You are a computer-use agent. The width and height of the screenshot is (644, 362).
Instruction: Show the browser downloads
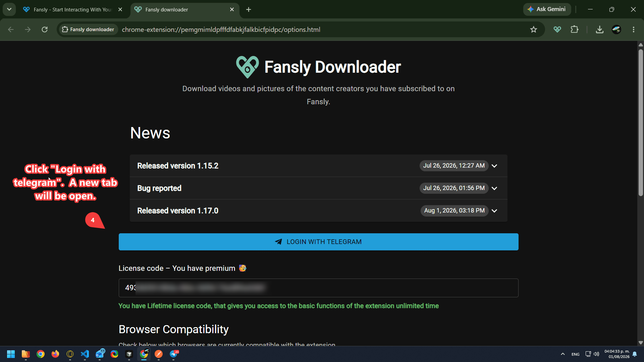[x=600, y=29]
